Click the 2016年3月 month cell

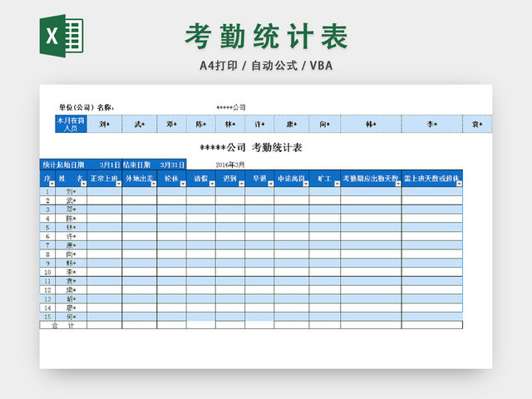coord(230,165)
